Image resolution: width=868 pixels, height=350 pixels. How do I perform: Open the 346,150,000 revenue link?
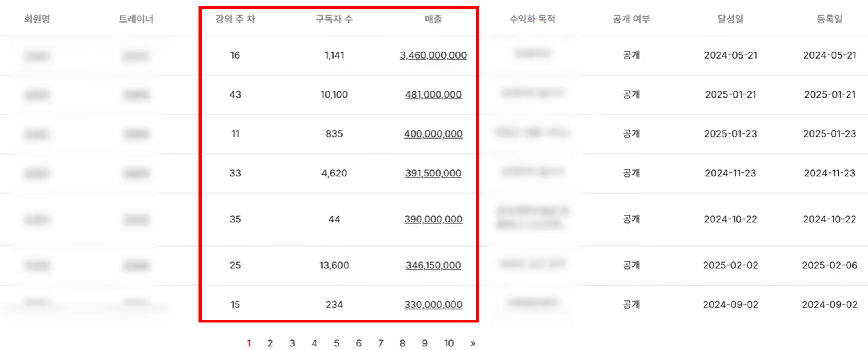pyautogui.click(x=433, y=265)
